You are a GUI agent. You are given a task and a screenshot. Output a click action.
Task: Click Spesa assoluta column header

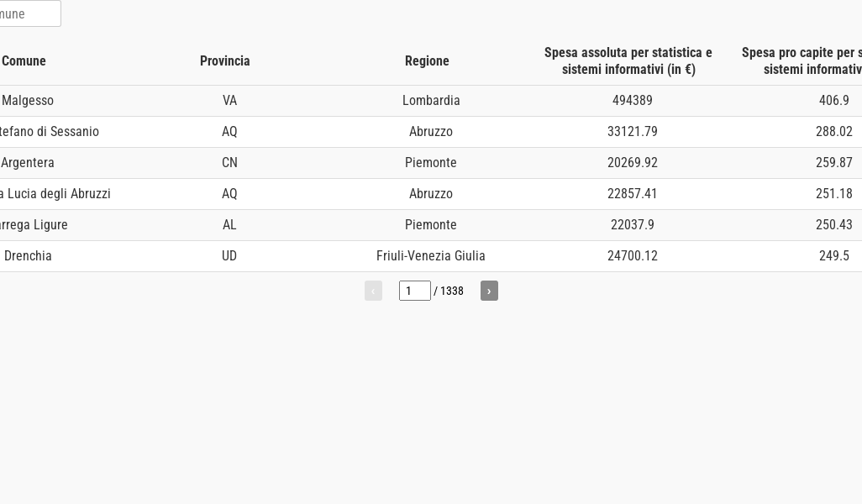click(x=628, y=61)
